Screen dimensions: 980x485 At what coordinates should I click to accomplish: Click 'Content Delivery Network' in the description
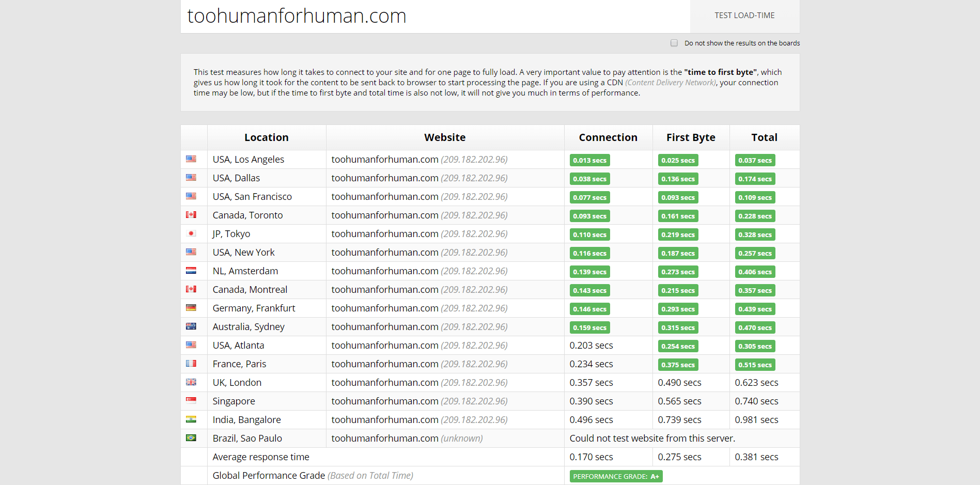pos(671,83)
